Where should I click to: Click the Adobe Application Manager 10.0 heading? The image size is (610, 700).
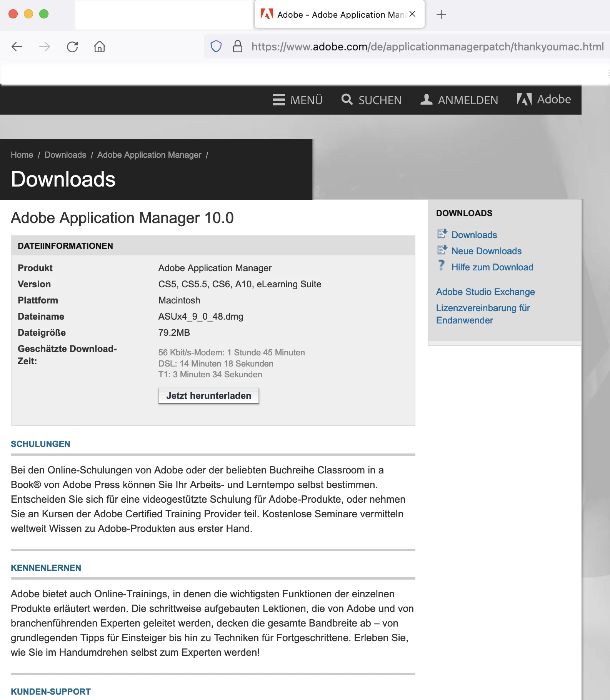(x=122, y=218)
